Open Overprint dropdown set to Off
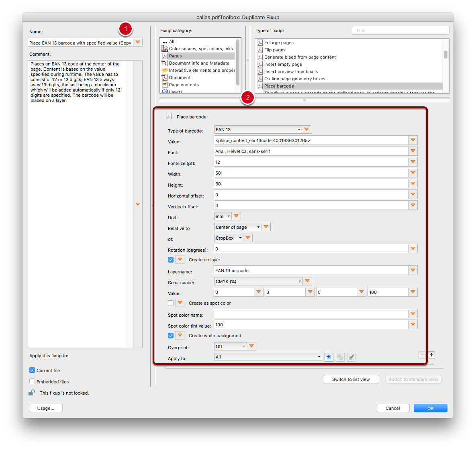476x450 pixels. click(x=231, y=346)
